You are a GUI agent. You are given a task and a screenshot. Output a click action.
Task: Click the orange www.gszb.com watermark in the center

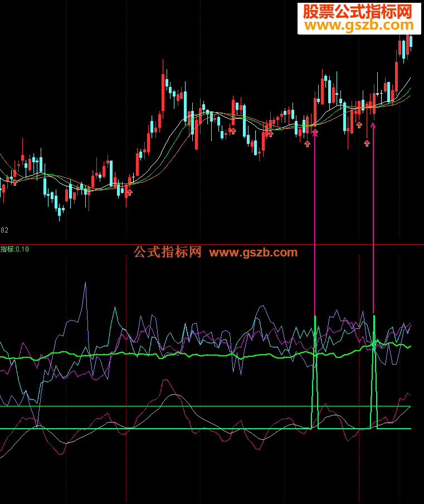click(x=254, y=253)
